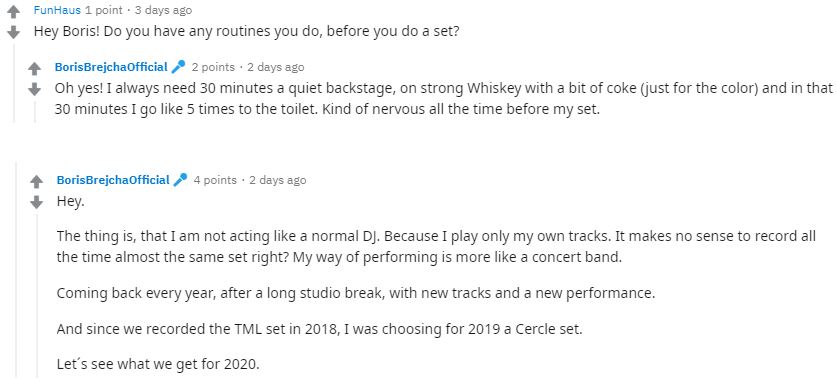Open '2 days ago' timestamp on 4 points comment
The image size is (836, 382).
(278, 180)
